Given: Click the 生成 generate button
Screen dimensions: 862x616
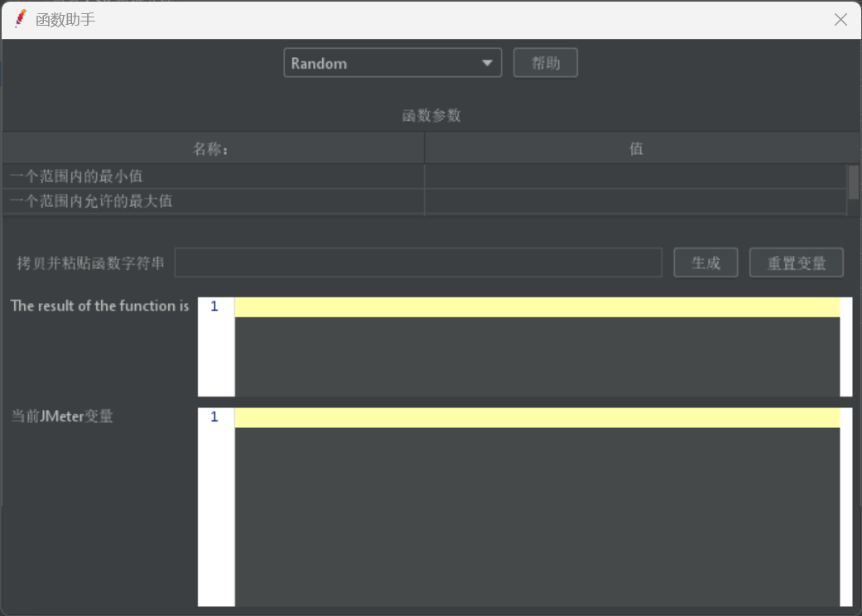Looking at the screenshot, I should pos(705,262).
